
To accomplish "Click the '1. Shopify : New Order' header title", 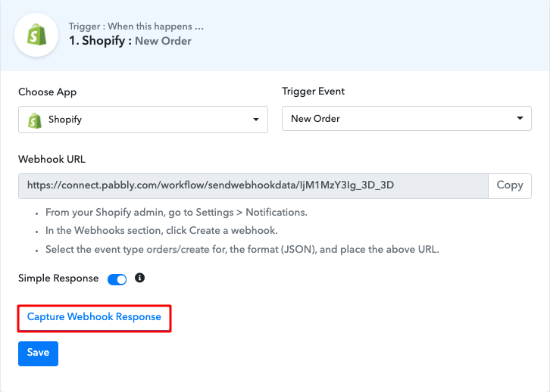I will pos(130,41).
